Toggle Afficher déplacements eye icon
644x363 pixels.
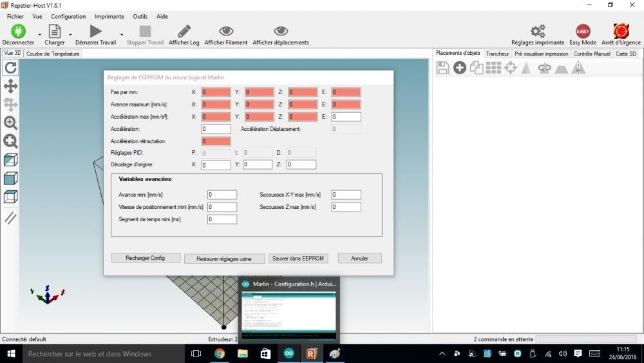(x=281, y=31)
